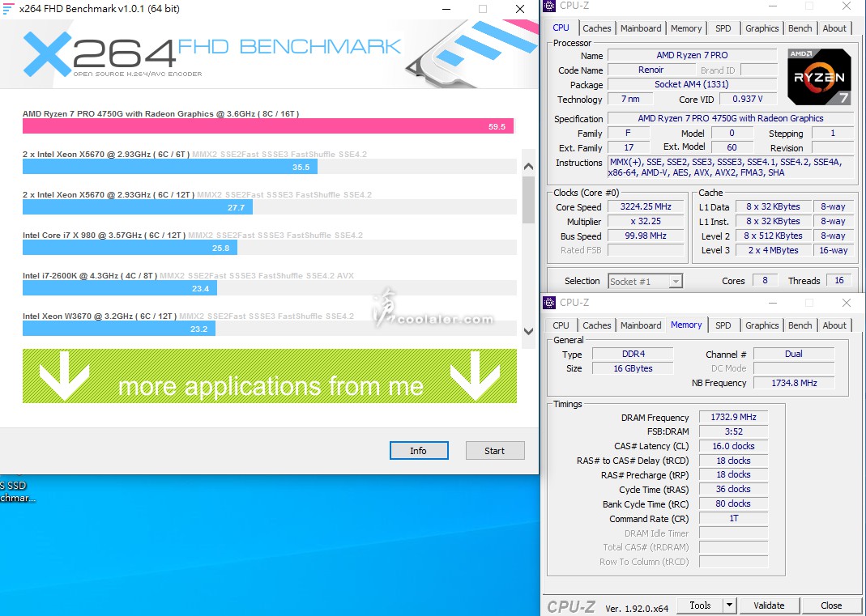This screenshot has height=616, width=866.
Task: Open About tab in lower CPU-Z
Action: pos(834,325)
